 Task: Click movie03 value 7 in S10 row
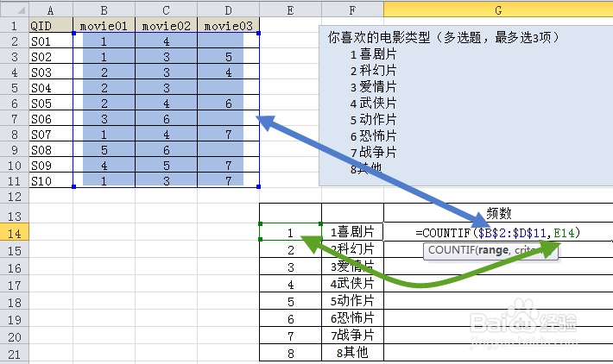(x=228, y=181)
